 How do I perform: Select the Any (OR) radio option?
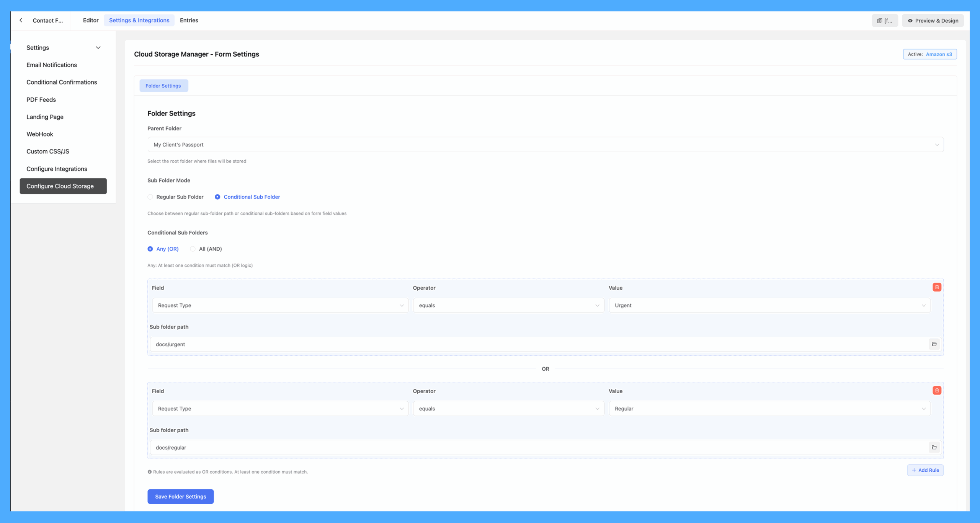coord(150,249)
